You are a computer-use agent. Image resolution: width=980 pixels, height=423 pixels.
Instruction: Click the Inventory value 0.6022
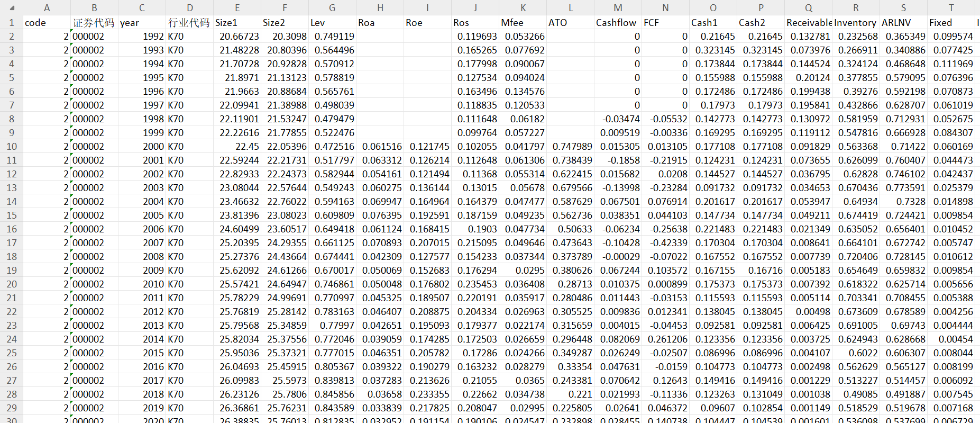coord(856,353)
